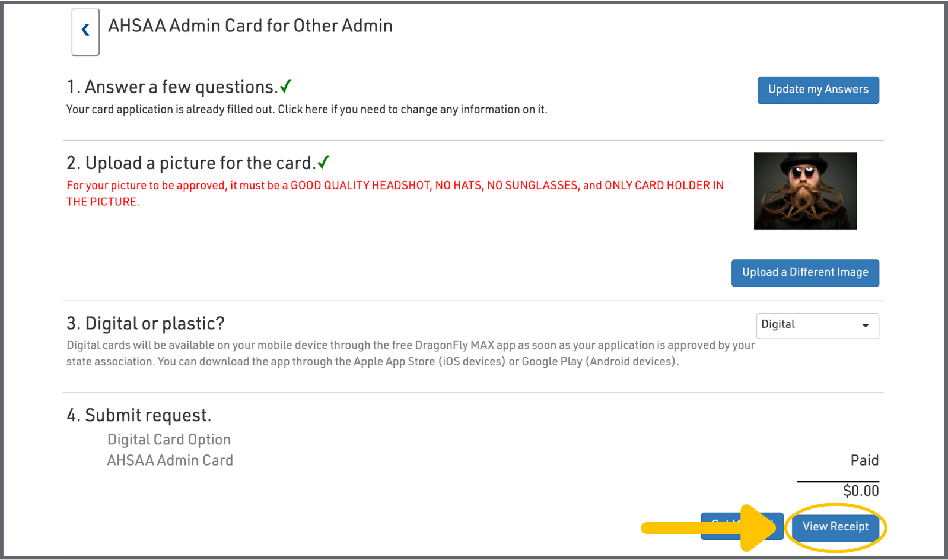Open the Digital card type dropdown
Viewport: 948px width, 560px height.
click(817, 325)
